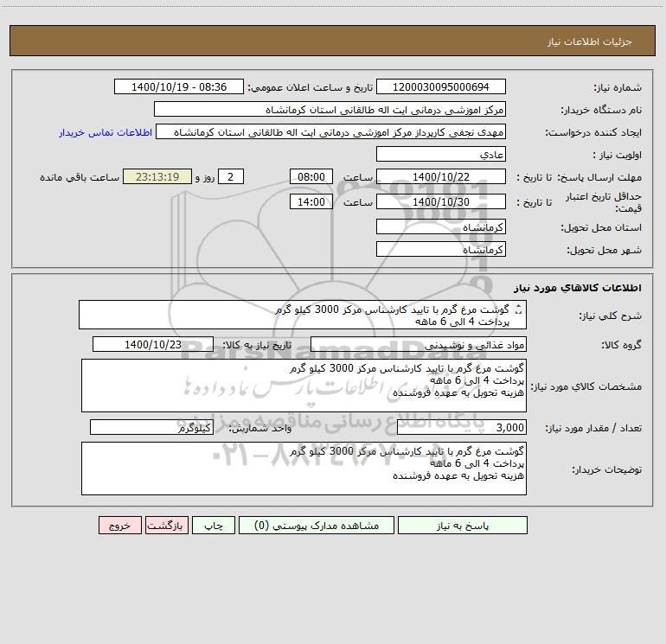Click the goods need date 1400/10/23
The image size is (666, 644).
point(153,344)
